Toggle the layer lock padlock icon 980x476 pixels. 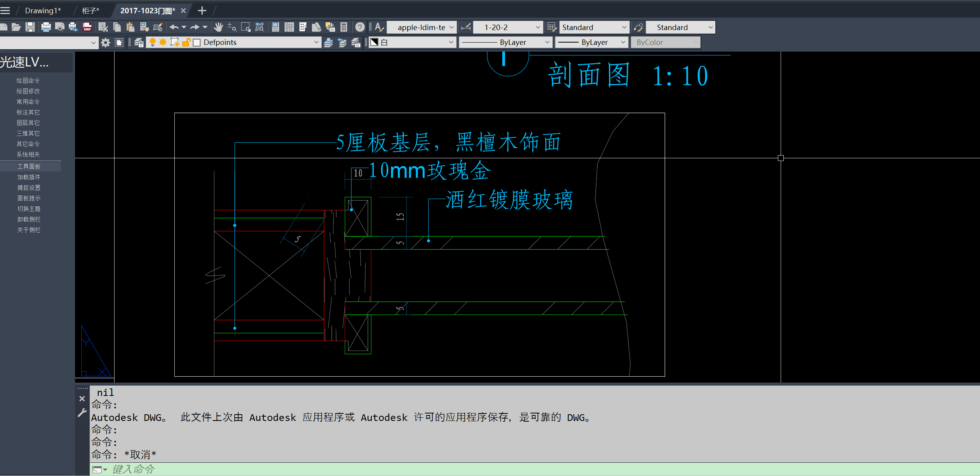tap(186, 42)
